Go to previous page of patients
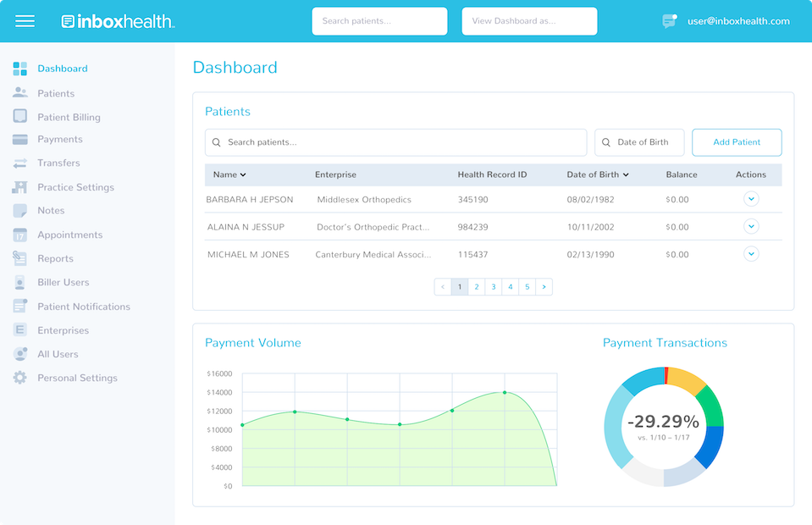The width and height of the screenshot is (812, 525). point(443,287)
